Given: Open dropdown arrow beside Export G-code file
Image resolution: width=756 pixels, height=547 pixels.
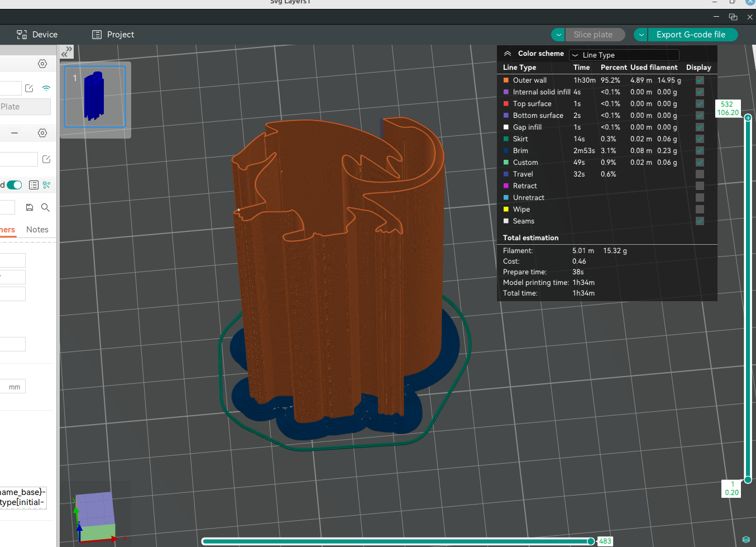Looking at the screenshot, I should tap(641, 35).
